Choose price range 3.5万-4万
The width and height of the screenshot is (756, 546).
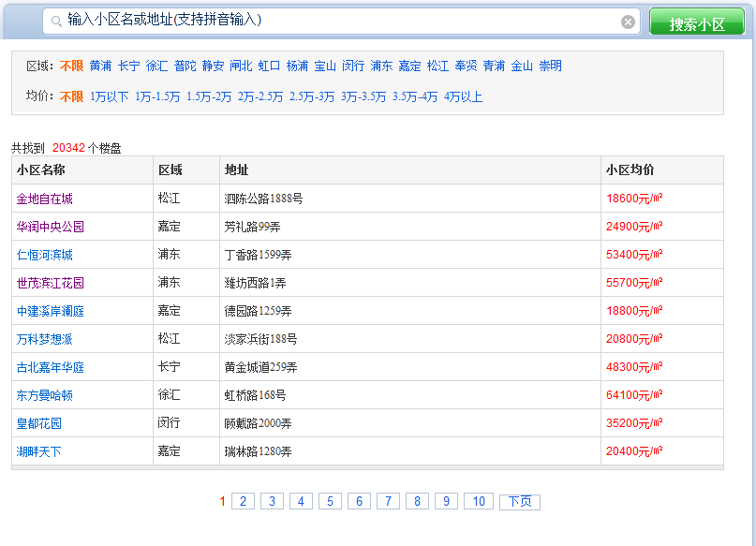415,96
